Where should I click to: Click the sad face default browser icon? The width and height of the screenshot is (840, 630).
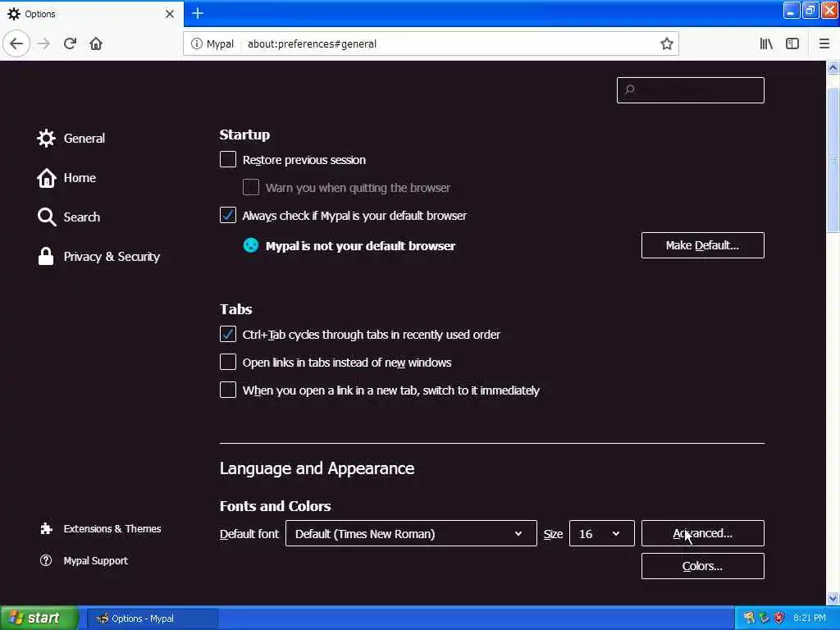click(251, 245)
